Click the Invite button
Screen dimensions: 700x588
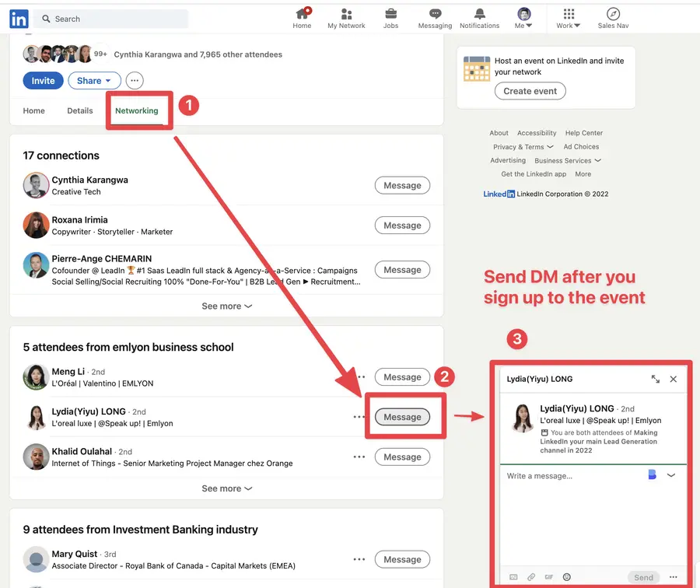pos(43,80)
